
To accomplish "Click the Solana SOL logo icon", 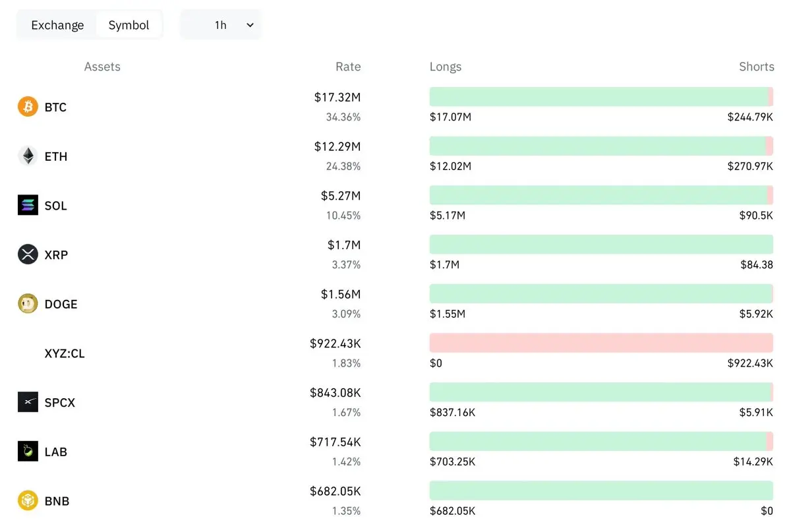I will pyautogui.click(x=28, y=205).
